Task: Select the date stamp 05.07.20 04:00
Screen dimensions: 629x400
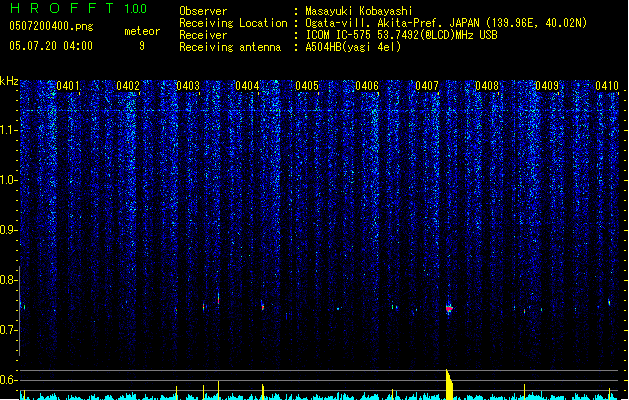Action: [51, 46]
